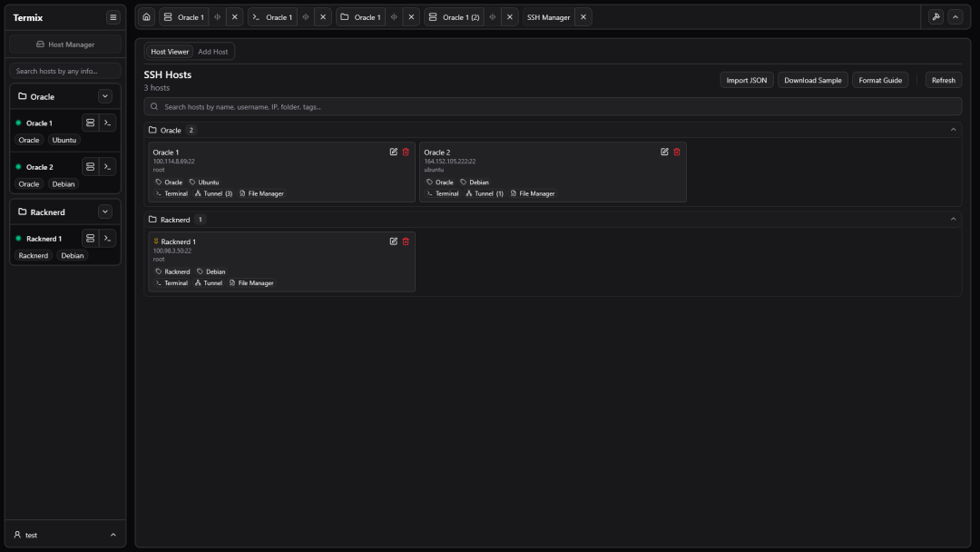
Task: Click the Refresh button
Action: [x=943, y=80]
